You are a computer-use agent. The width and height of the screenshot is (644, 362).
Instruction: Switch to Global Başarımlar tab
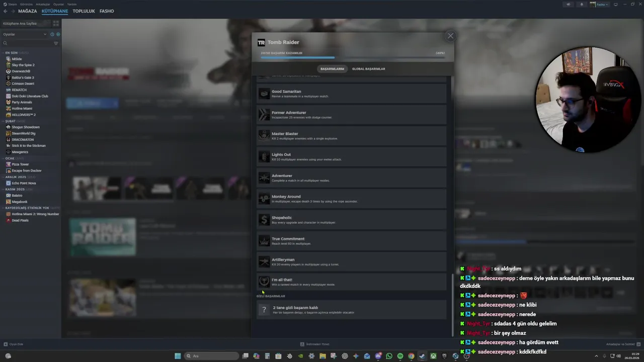pyautogui.click(x=368, y=69)
